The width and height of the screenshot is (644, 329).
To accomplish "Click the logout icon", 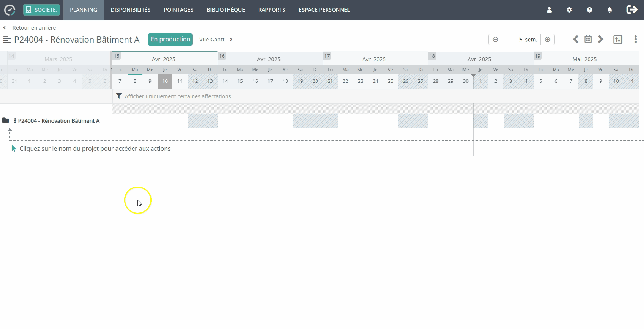I will pyautogui.click(x=632, y=9).
